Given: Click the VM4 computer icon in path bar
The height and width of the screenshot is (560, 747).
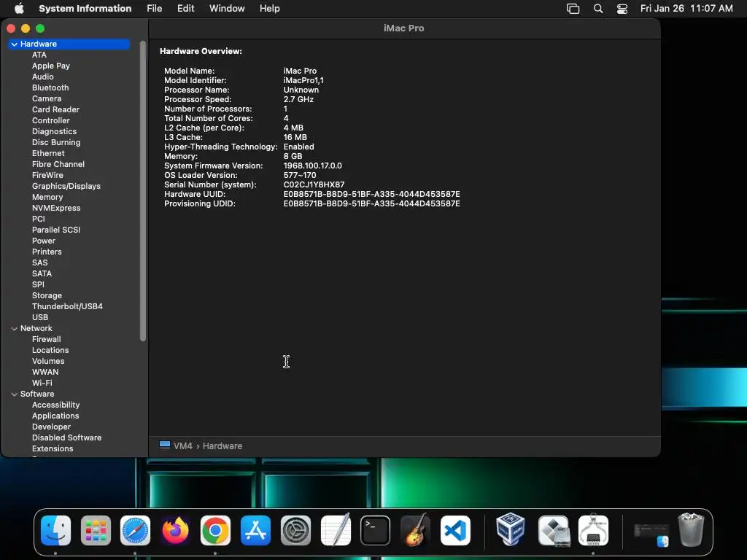Looking at the screenshot, I should coord(165,446).
